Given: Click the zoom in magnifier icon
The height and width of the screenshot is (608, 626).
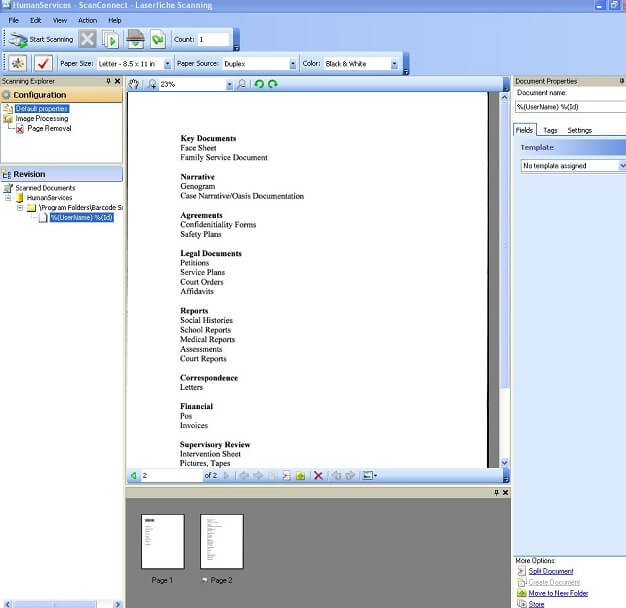Looking at the screenshot, I should click(152, 84).
